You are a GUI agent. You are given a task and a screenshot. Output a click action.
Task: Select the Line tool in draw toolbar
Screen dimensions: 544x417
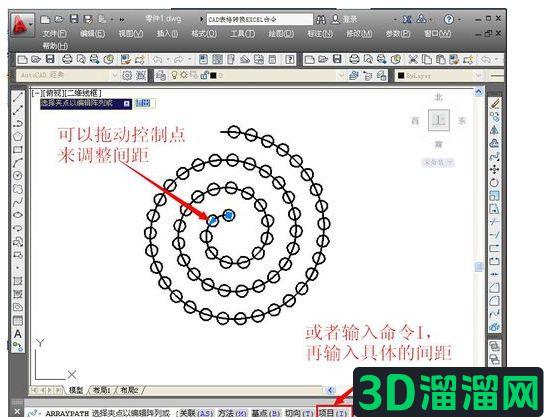18,97
